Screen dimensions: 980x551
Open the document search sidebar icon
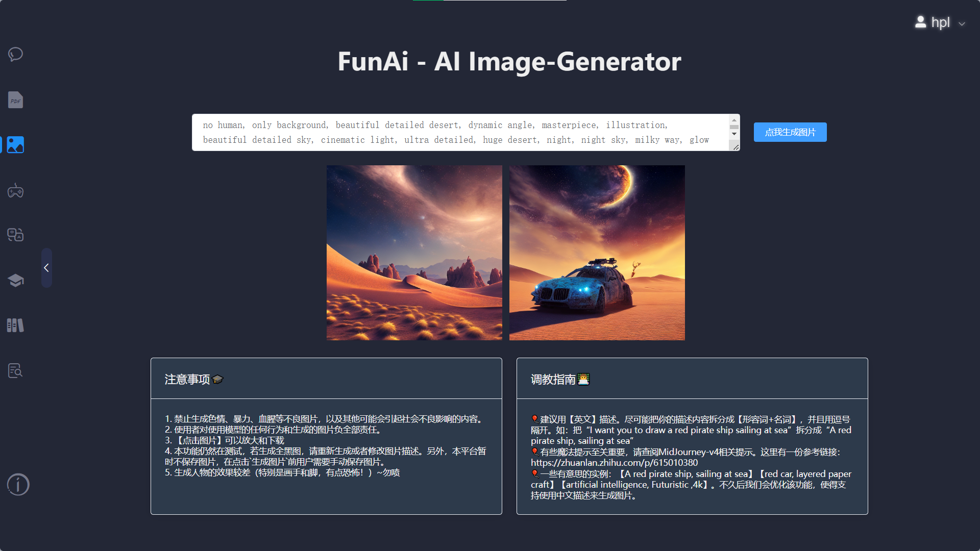click(15, 370)
